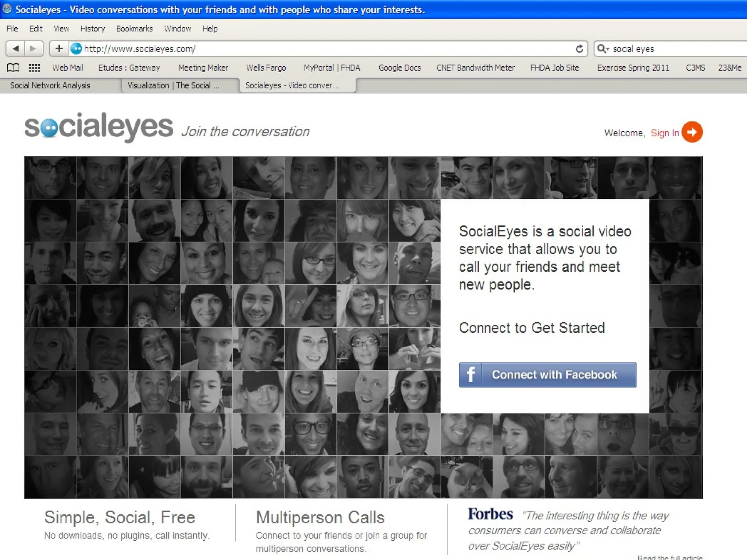This screenshot has height=560, width=747.
Task: Click the browser forward arrow button
Action: 33,48
